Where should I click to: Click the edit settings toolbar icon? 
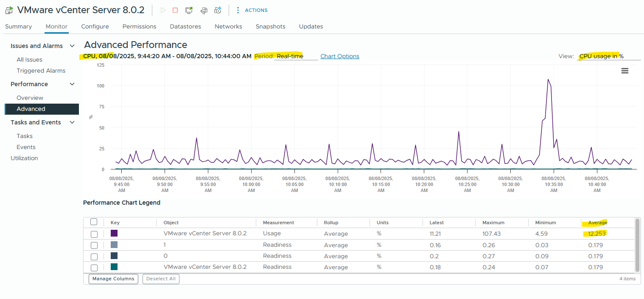[x=204, y=10]
